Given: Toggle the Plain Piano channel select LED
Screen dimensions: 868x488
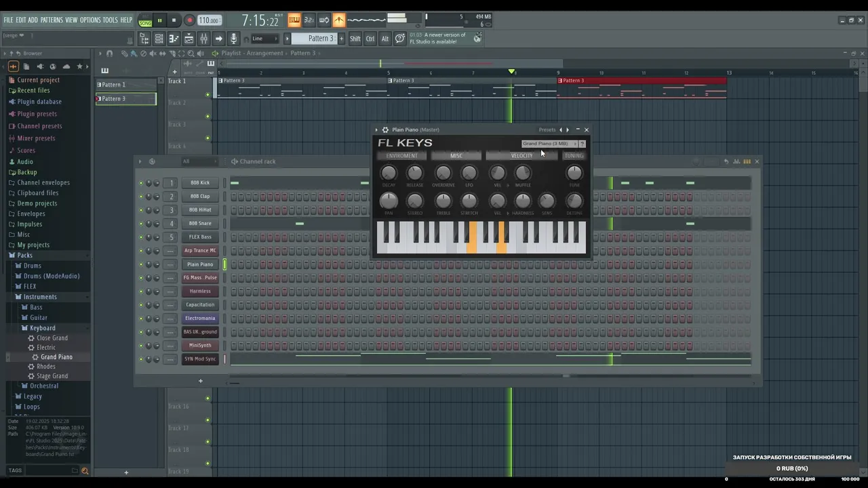Looking at the screenshot, I should click(224, 264).
